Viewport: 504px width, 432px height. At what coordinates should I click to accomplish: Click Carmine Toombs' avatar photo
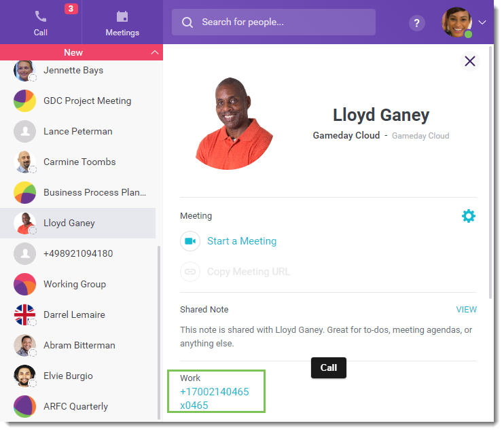point(24,162)
